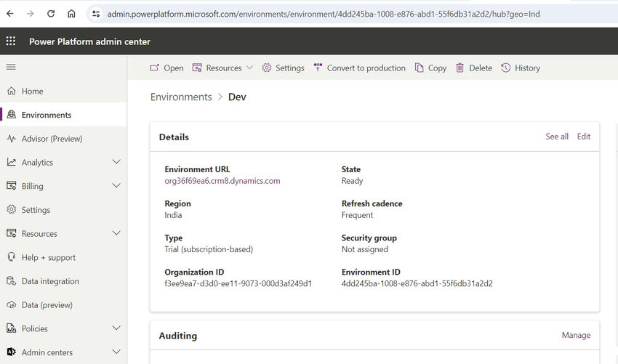Click the Policies icon in the sidebar
Screen dimensions: 618x364
coord(12,328)
